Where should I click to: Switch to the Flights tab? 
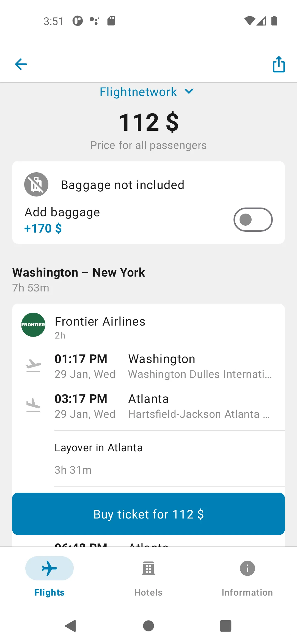(x=50, y=577)
